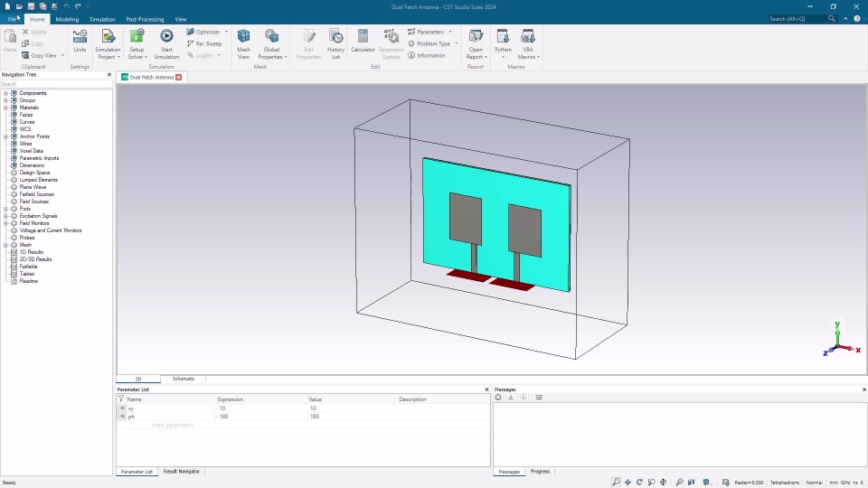Select 1D Results in the tree
Image resolution: width=868 pixels, height=488 pixels.
32,252
